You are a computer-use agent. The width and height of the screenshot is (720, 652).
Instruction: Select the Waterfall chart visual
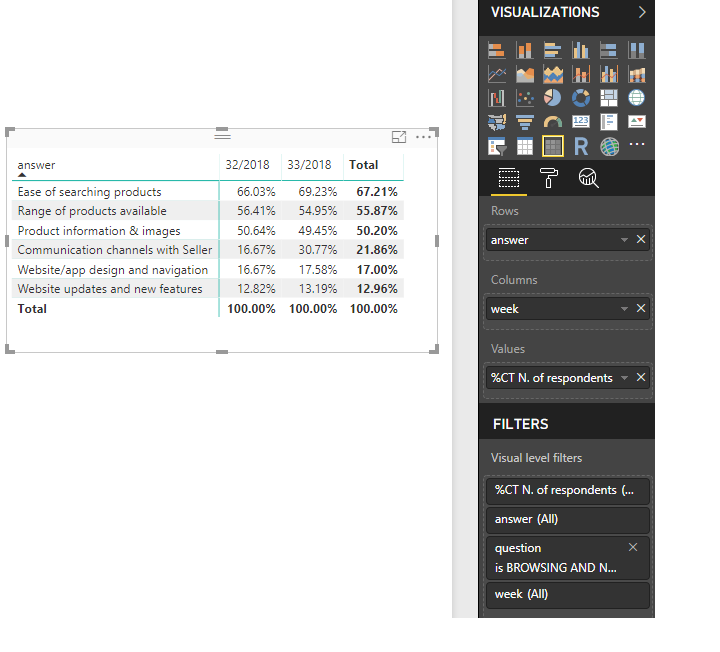[x=497, y=98]
